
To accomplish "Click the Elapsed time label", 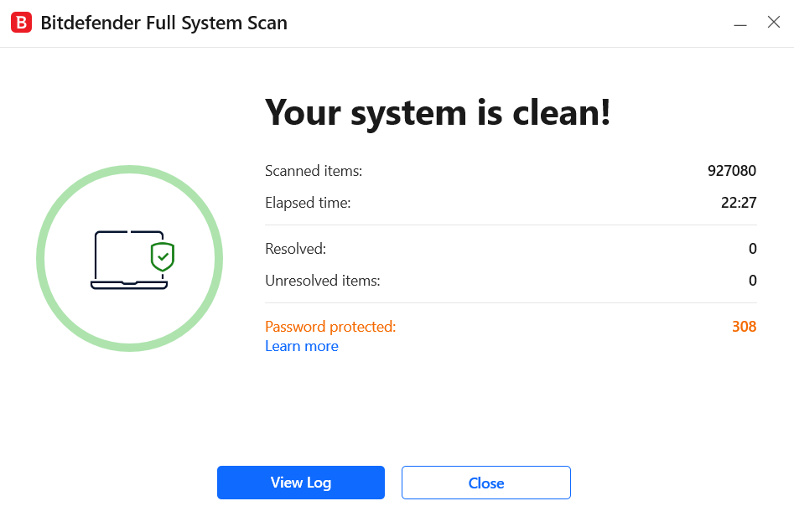I will [x=308, y=203].
